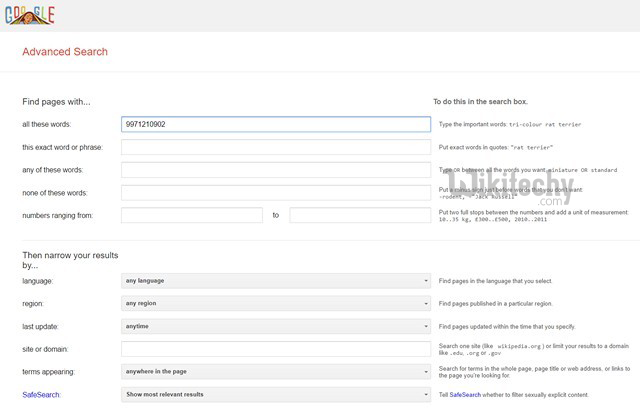Expand the 'any region' dropdown
The height and width of the screenshot is (408, 640).
pyautogui.click(x=276, y=303)
